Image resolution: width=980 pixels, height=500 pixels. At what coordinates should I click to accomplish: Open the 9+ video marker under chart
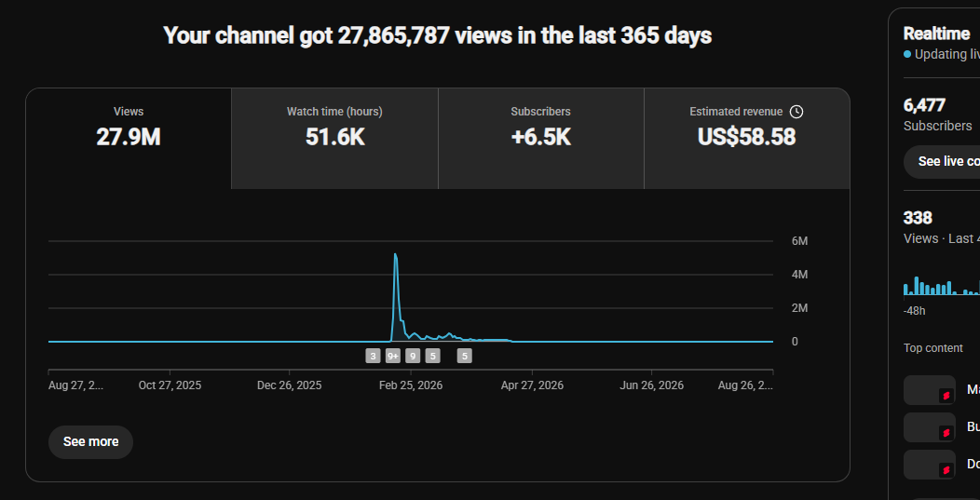click(x=393, y=357)
